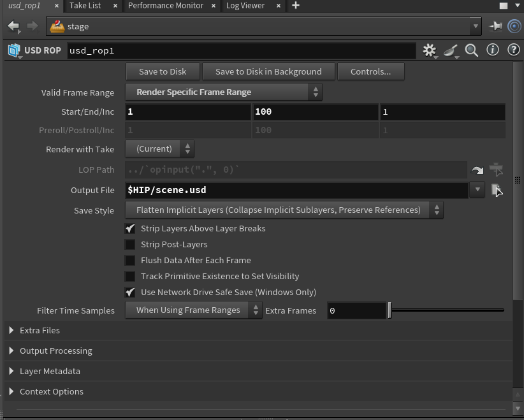The image size is (524, 420).
Task: Switch to the Take List tab
Action: pyautogui.click(x=85, y=6)
